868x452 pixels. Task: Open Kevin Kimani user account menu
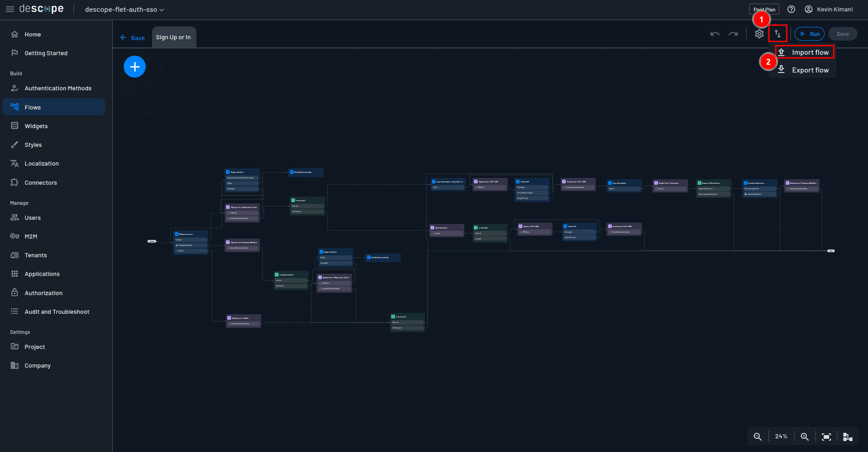click(829, 10)
